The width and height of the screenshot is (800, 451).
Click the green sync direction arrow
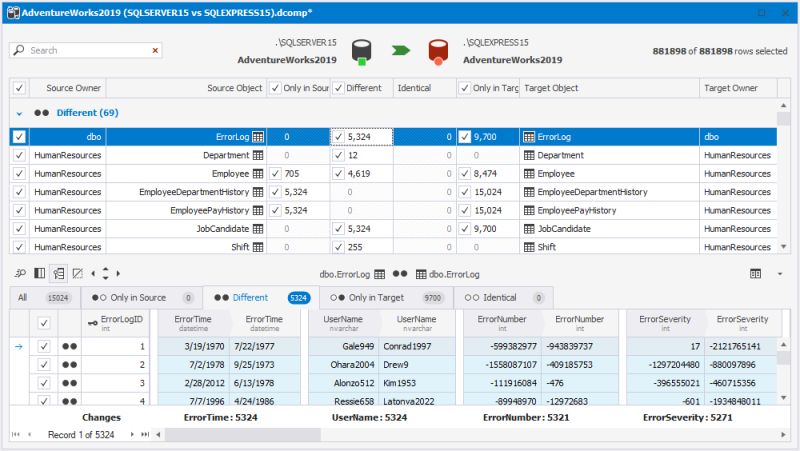[x=401, y=50]
